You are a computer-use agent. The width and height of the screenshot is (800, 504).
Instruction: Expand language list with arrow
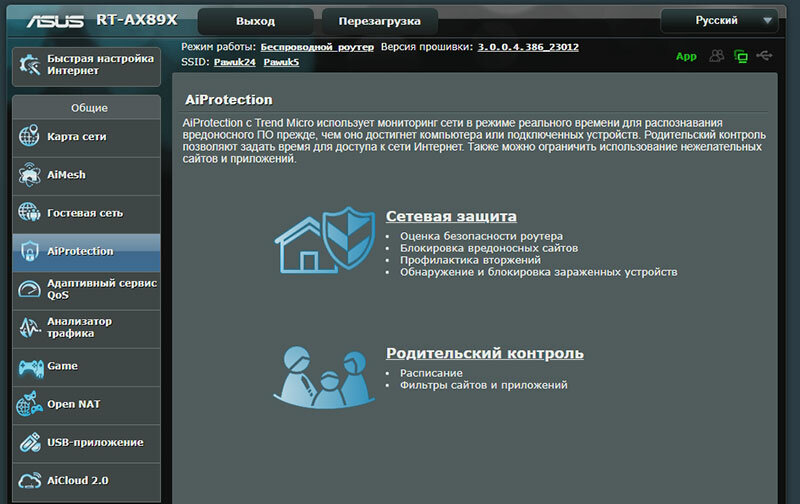tap(767, 21)
